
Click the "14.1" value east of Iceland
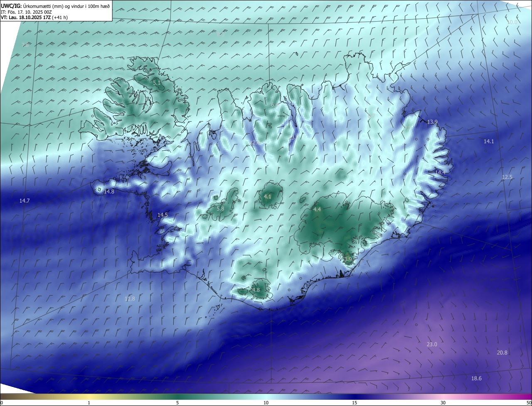tap(489, 141)
